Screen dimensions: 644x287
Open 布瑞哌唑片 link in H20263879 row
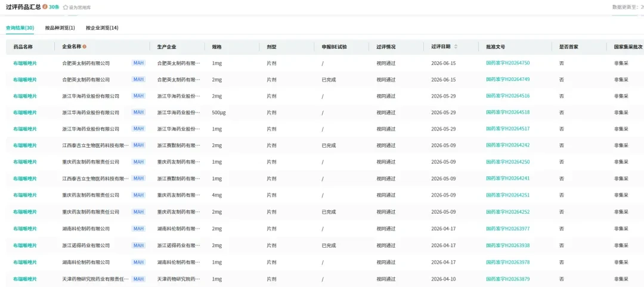coord(24,279)
